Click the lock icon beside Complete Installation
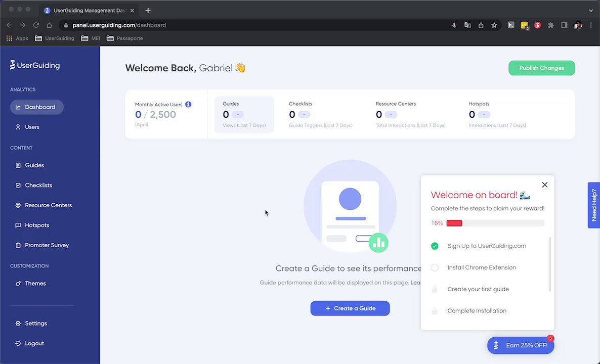Screen dimensions: 600x364 click(x=434, y=311)
